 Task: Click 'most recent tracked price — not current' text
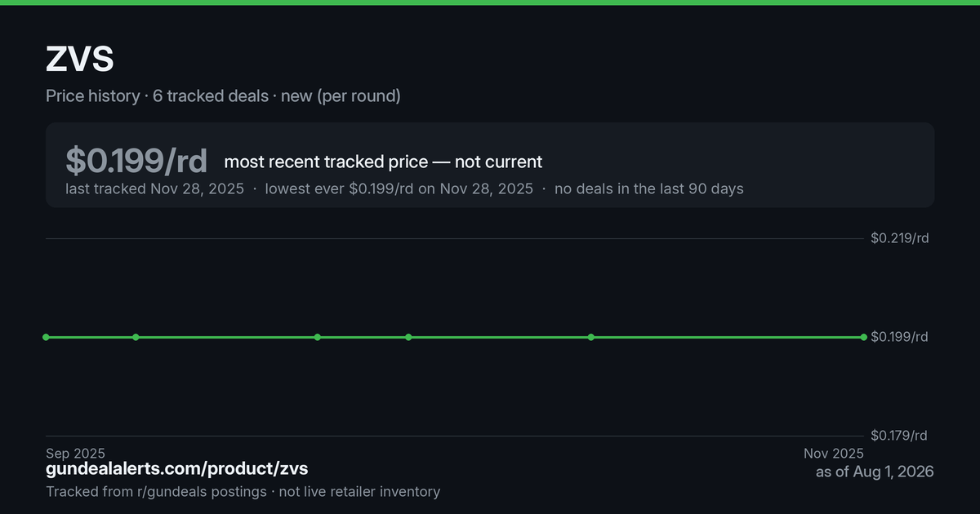coord(383,162)
